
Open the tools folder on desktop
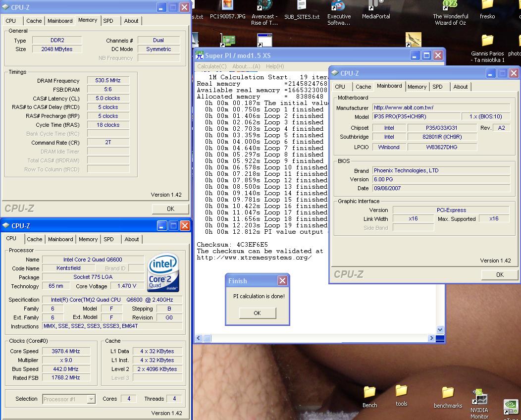(x=401, y=395)
